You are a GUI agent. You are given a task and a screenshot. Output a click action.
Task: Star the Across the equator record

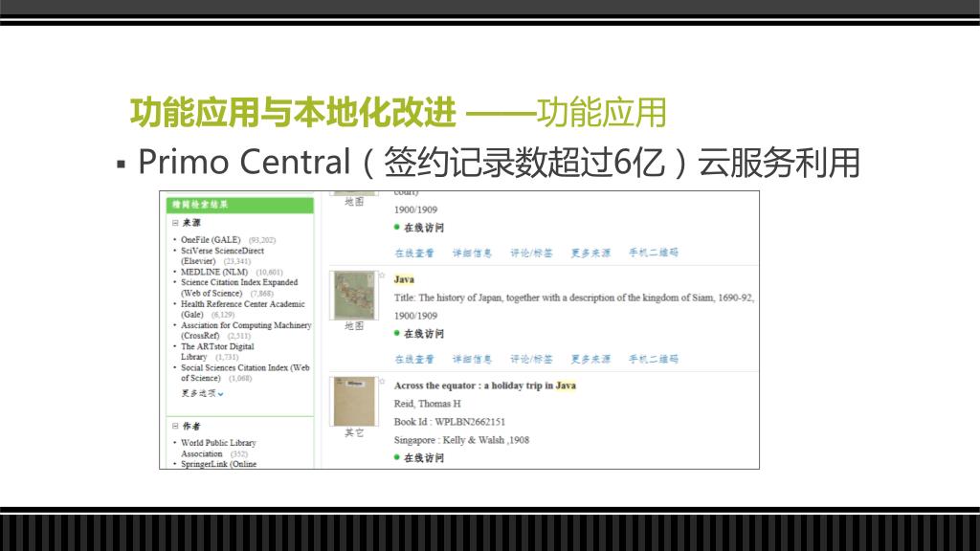coord(381,381)
